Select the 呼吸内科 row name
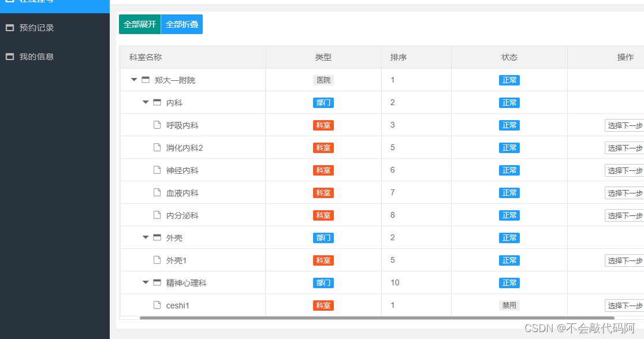Screen dimensions: 644x339 pos(183,125)
